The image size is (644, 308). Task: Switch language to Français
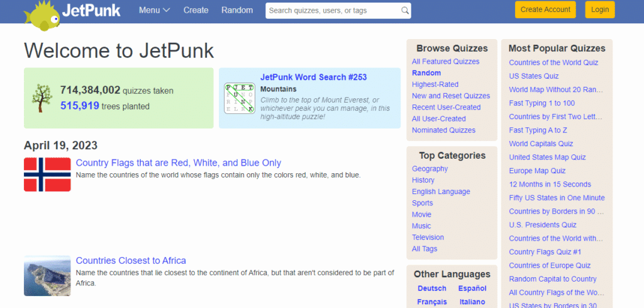431,302
